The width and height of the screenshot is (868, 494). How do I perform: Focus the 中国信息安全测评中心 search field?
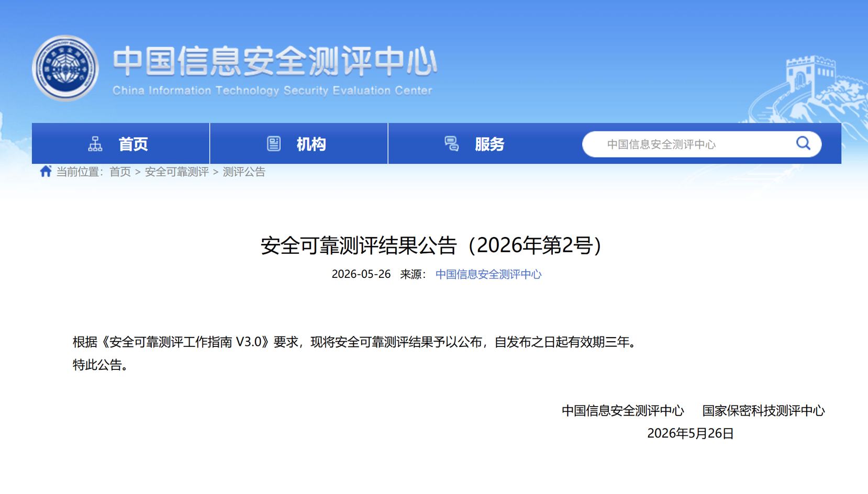702,144
